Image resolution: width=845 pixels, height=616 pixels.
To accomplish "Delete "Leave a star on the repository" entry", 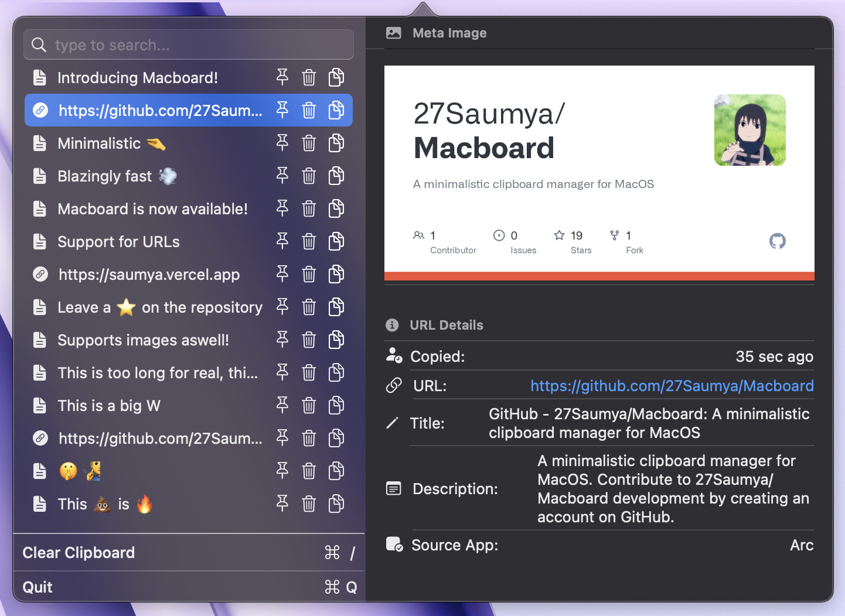I will [309, 307].
